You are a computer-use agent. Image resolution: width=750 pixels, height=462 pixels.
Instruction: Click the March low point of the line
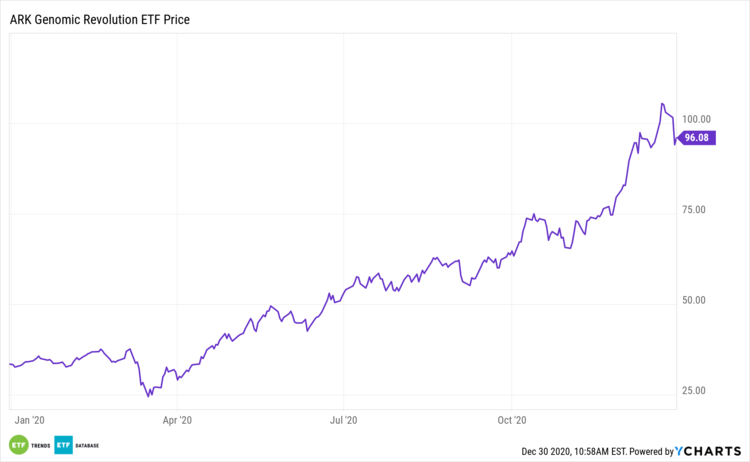coord(150,396)
